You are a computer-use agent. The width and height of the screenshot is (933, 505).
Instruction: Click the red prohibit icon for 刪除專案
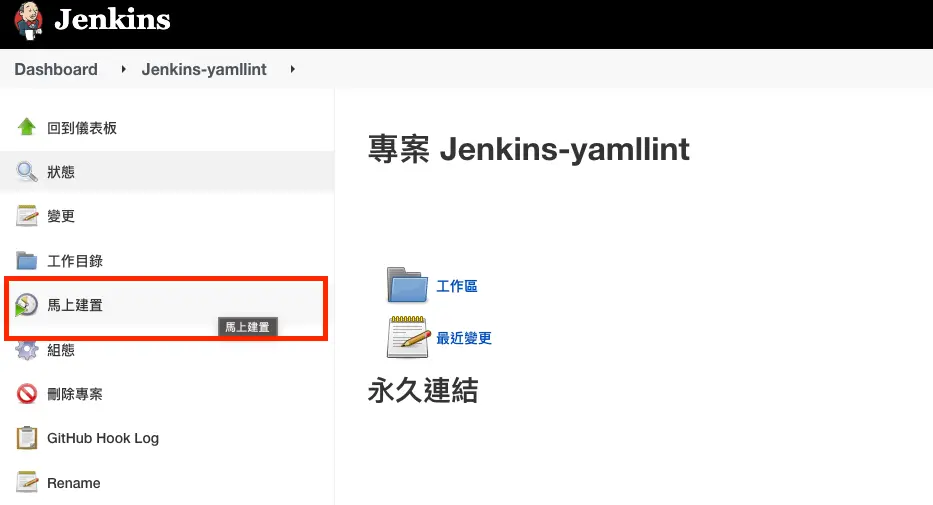27,394
